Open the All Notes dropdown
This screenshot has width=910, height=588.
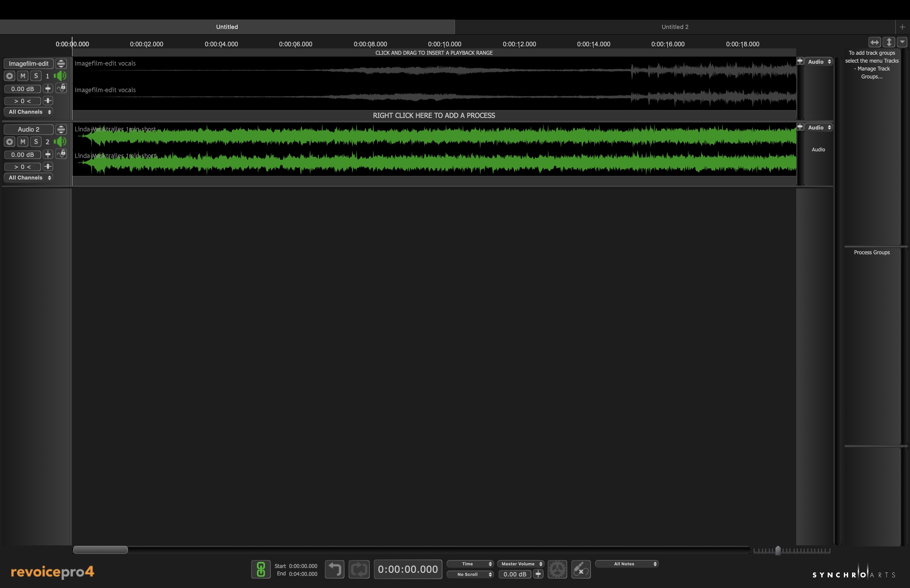[627, 564]
